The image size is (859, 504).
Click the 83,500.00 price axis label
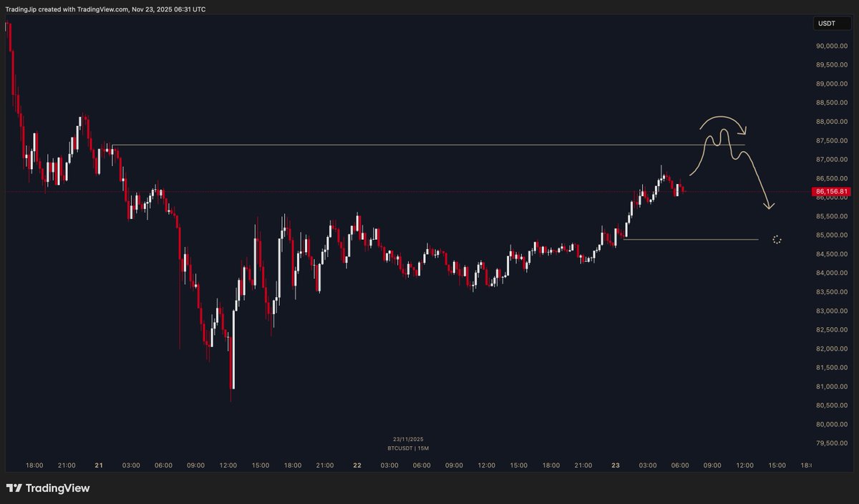click(830, 292)
